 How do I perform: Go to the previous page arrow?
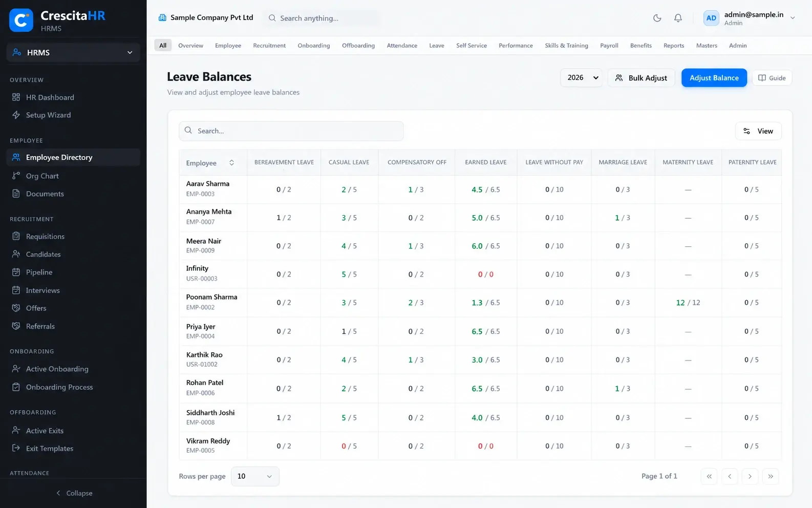(730, 476)
